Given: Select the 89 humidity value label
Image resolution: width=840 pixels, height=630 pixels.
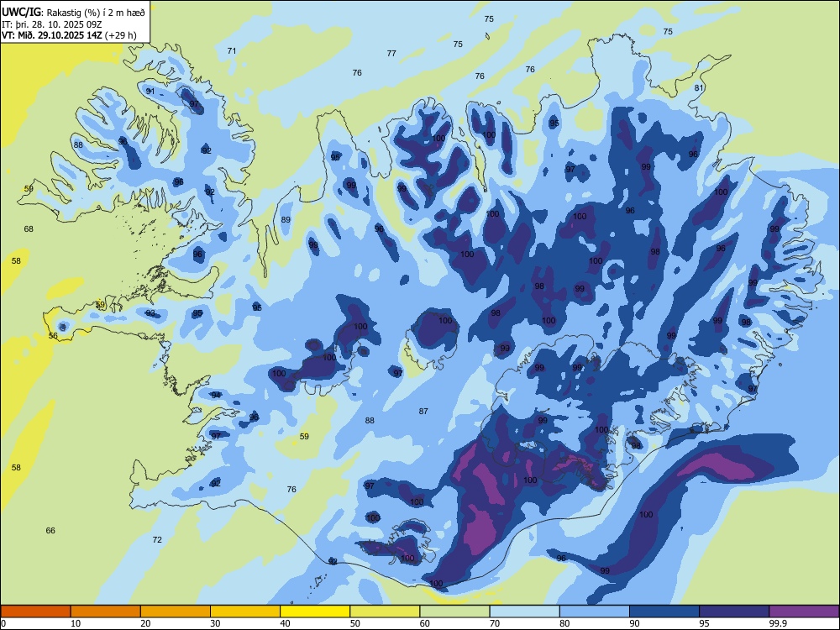Looking at the screenshot, I should point(286,219).
